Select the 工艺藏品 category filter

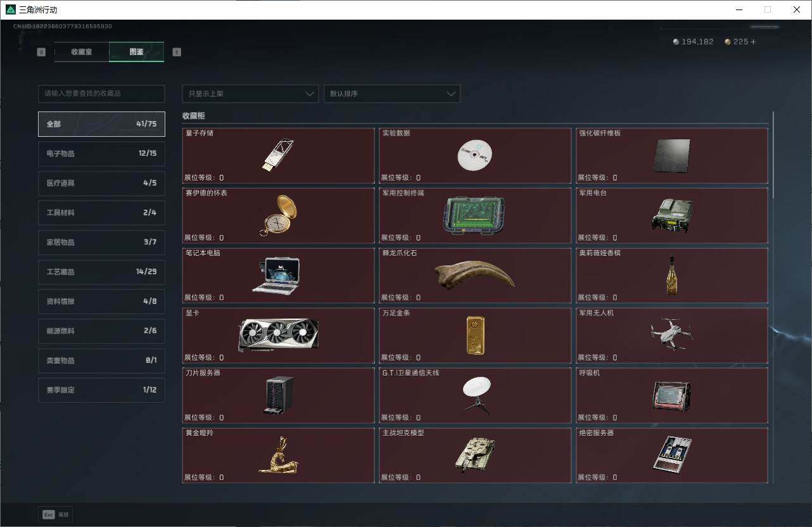pos(101,272)
